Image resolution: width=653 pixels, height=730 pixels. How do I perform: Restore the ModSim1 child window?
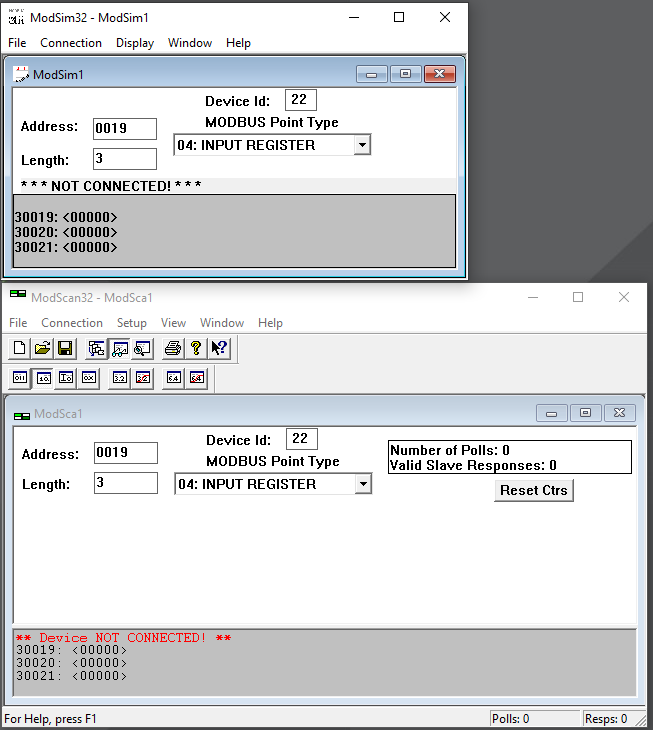tap(405, 74)
